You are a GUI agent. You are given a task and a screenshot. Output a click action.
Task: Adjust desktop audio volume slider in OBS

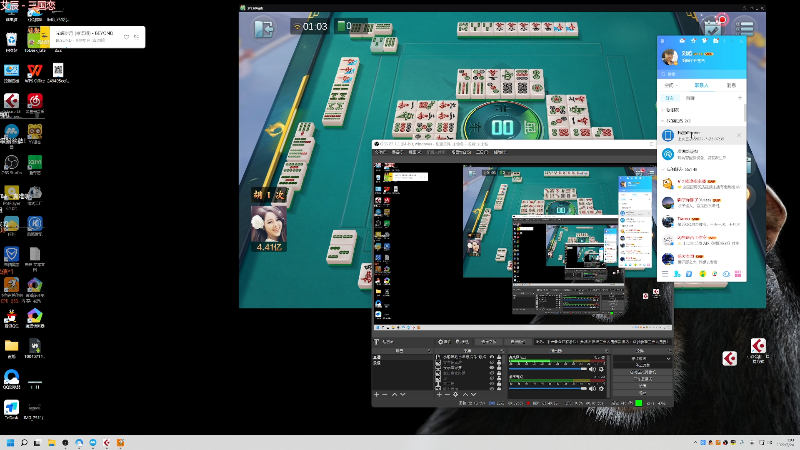coord(547,369)
